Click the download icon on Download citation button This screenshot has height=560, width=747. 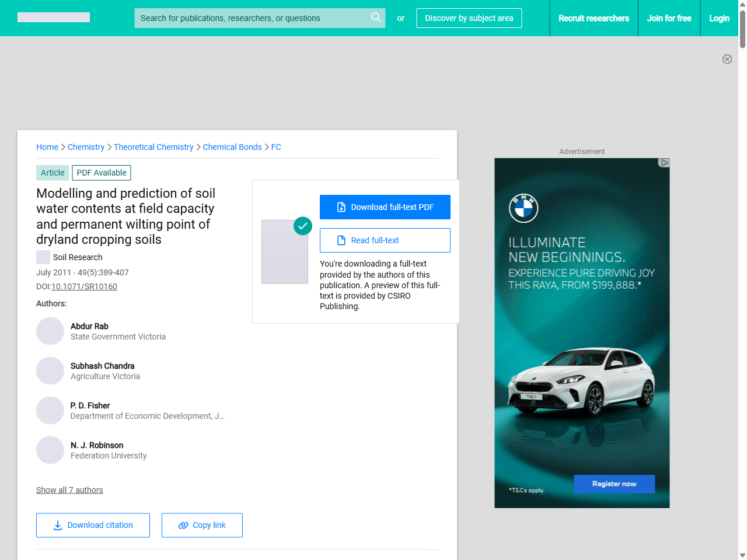(x=57, y=526)
